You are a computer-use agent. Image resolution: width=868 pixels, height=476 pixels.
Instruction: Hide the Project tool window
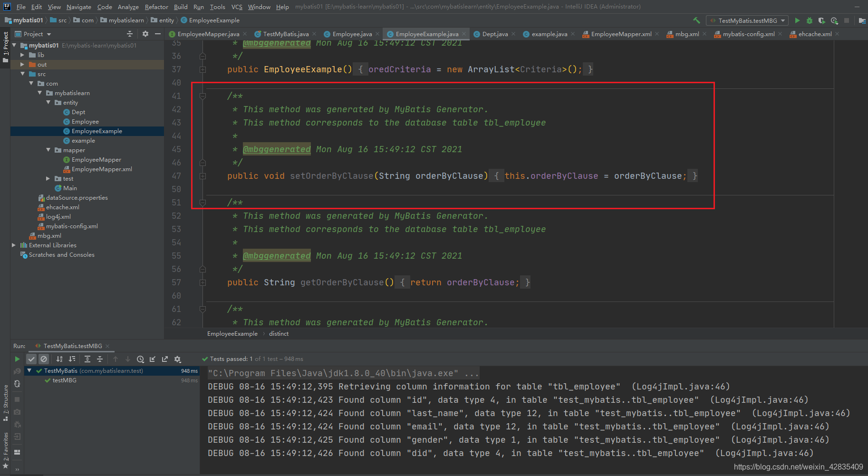[158, 34]
